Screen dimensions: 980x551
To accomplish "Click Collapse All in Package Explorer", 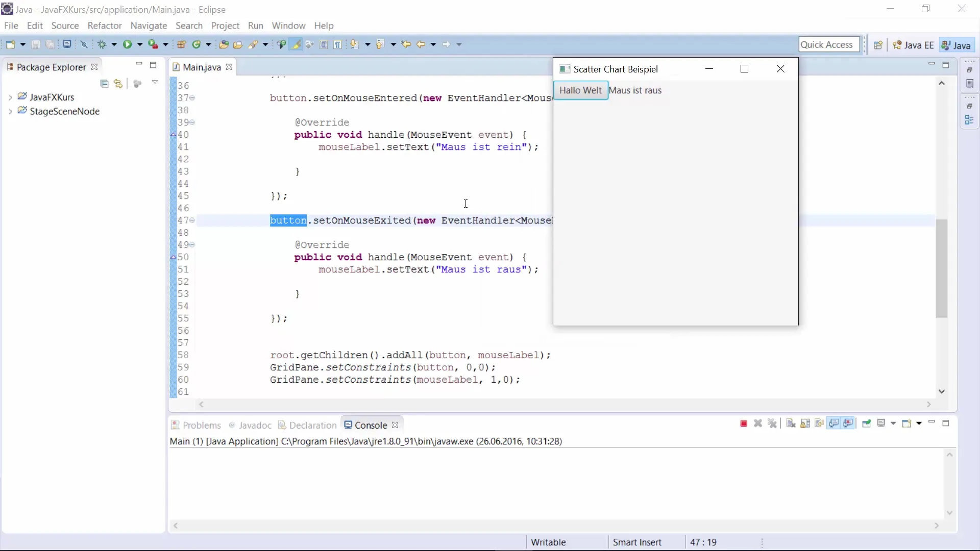I will click(x=104, y=84).
